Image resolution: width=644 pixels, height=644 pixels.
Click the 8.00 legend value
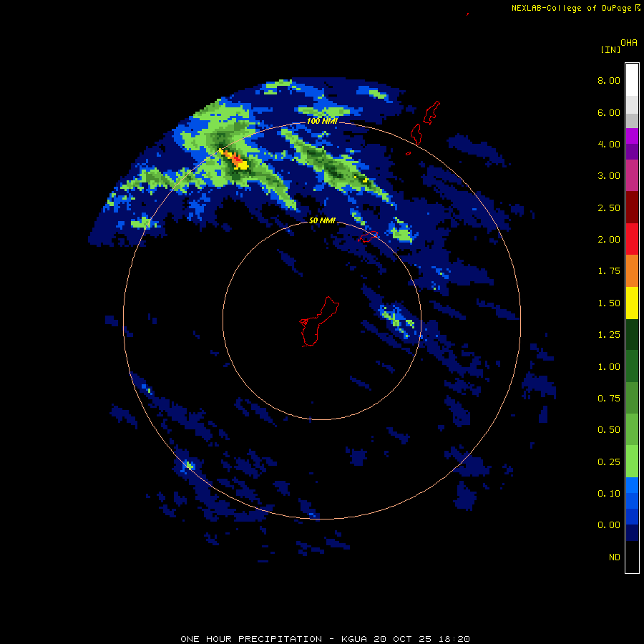609,80
